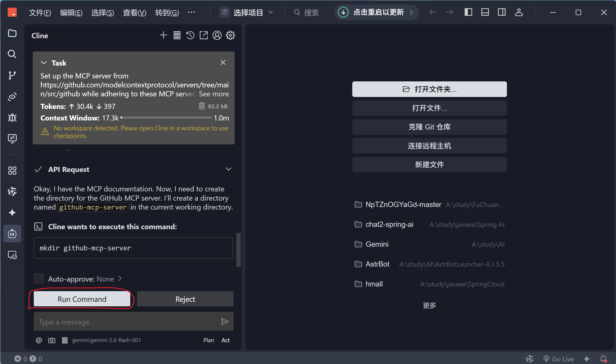Open the 文件(F) menu
Screen dimensions: 616x364
40,12
